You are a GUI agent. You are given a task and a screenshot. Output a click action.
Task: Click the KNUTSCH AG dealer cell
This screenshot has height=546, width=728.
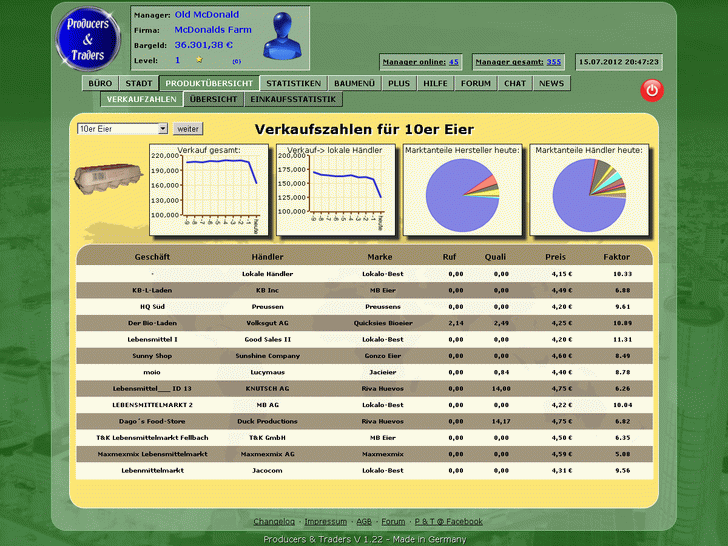click(267, 389)
